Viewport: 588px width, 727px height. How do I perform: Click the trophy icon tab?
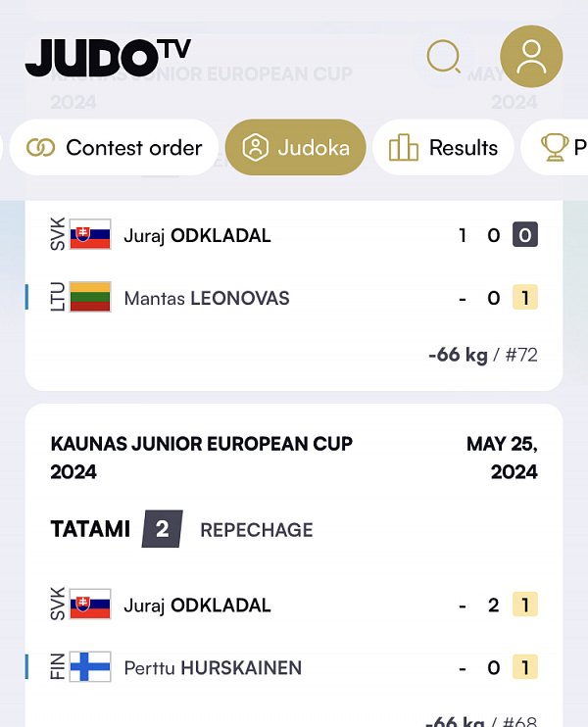coord(555,147)
